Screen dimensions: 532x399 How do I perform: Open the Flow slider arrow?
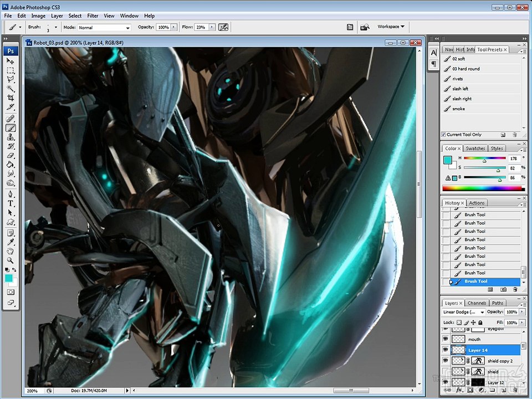212,27
